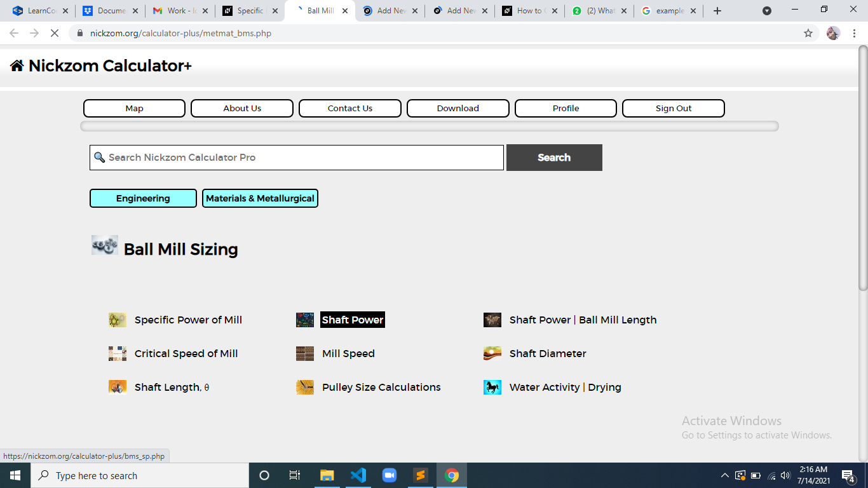Click the Critical Speed of Mill icon
Viewport: 868px width, 488px height.
coord(118,353)
